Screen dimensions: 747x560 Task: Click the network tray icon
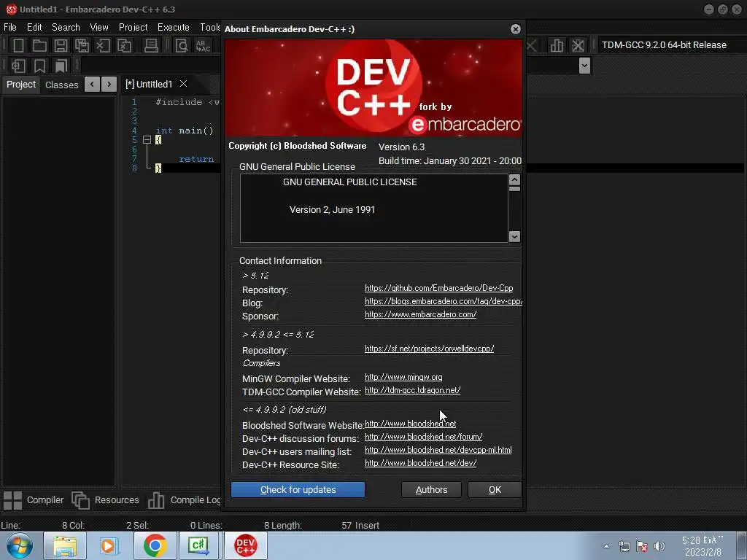coord(624,546)
